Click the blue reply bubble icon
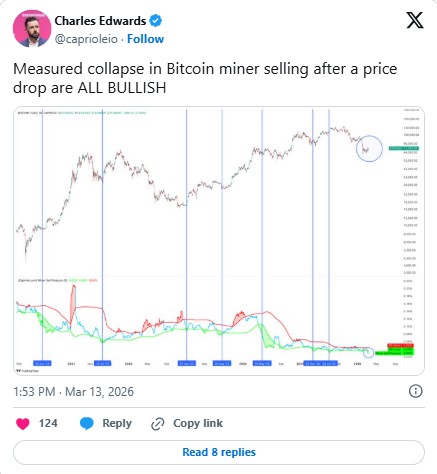The image size is (437, 474). [x=87, y=424]
